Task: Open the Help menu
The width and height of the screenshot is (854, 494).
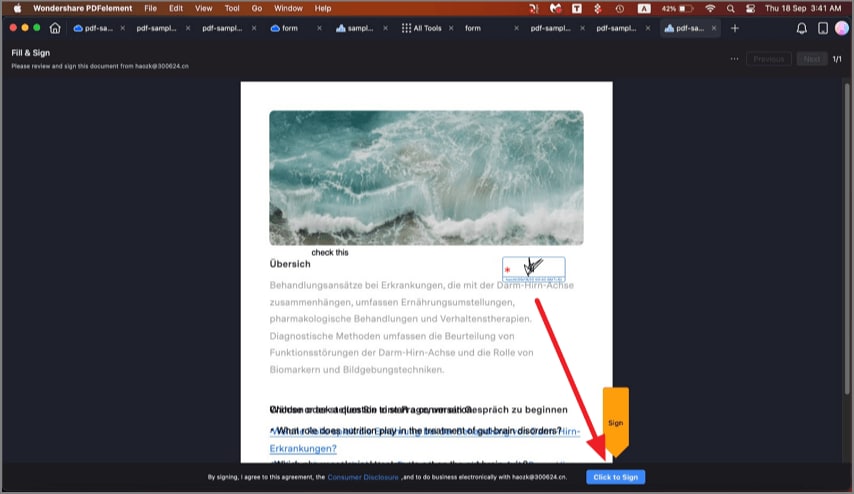Action: point(322,8)
